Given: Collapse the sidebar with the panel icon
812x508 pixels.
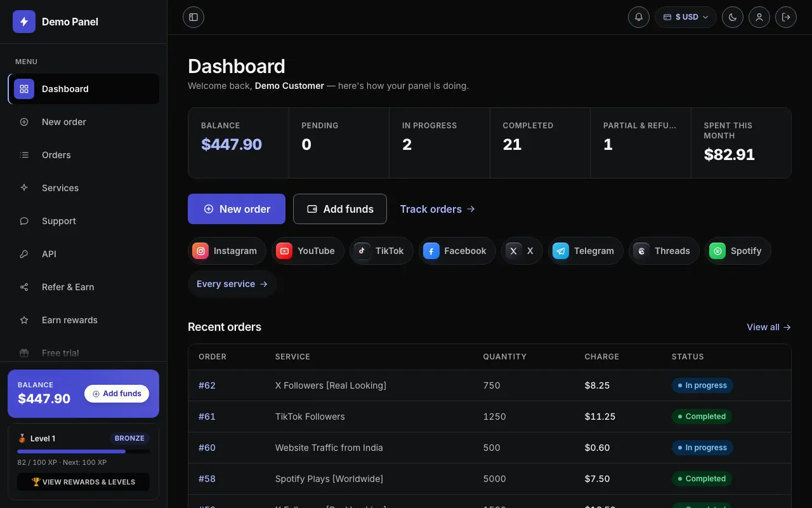Looking at the screenshot, I should 193,17.
